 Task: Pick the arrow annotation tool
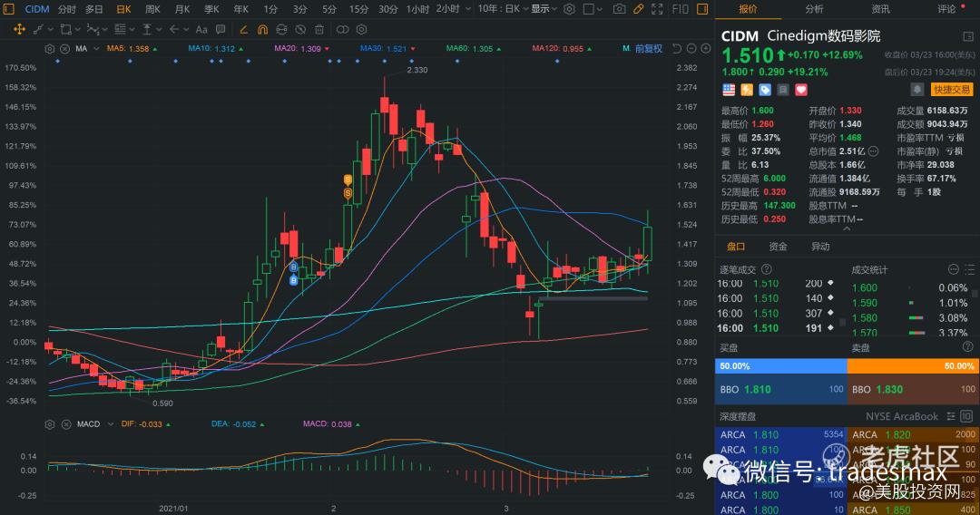coord(174,29)
